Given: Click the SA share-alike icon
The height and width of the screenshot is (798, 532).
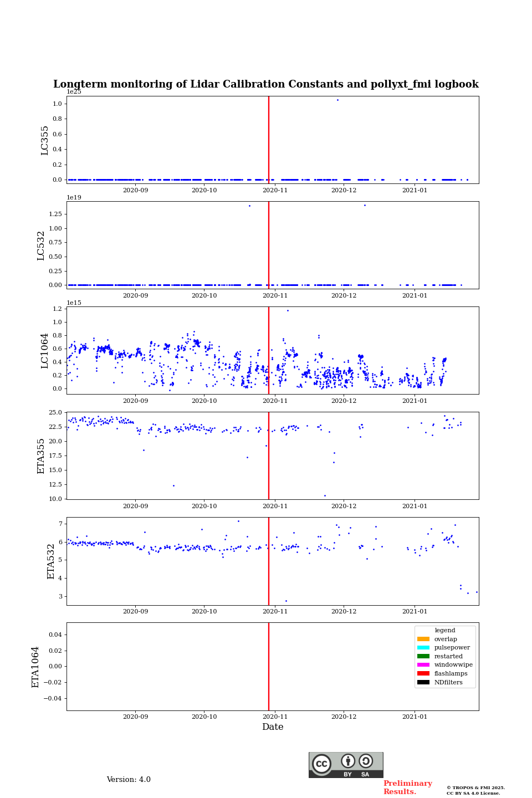Looking at the screenshot, I should click(366, 761).
